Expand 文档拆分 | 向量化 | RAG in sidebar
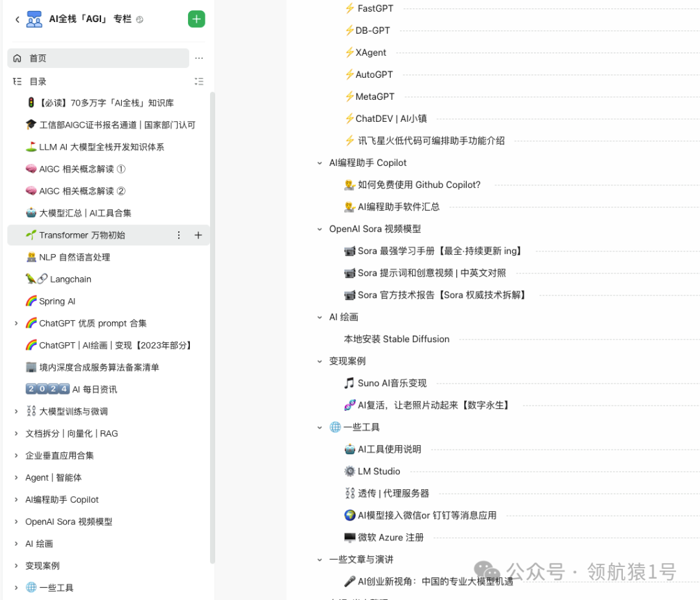The image size is (700, 600). click(x=16, y=433)
